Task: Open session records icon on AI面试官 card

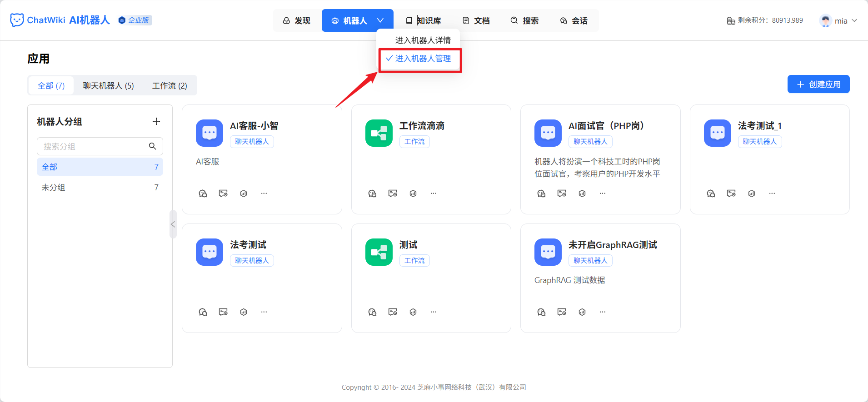Action: (562, 194)
